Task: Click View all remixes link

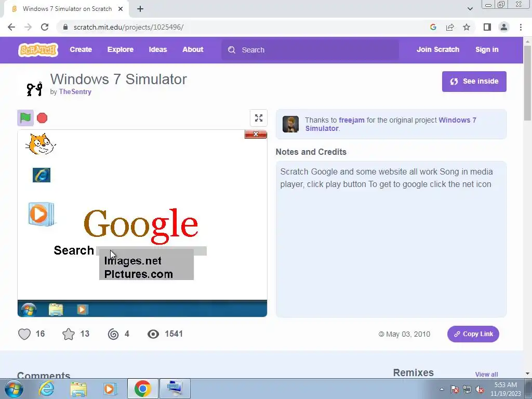Action: (x=486, y=374)
